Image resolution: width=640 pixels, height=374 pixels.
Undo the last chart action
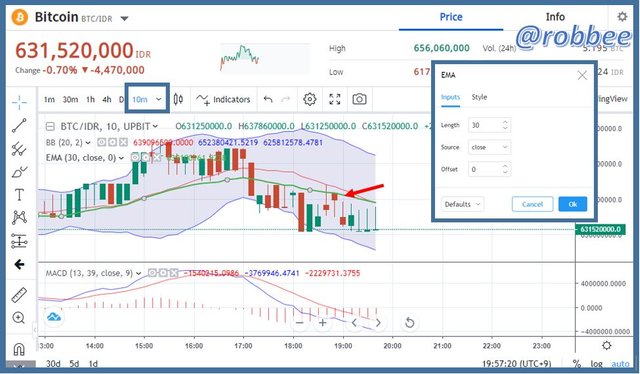click(268, 99)
